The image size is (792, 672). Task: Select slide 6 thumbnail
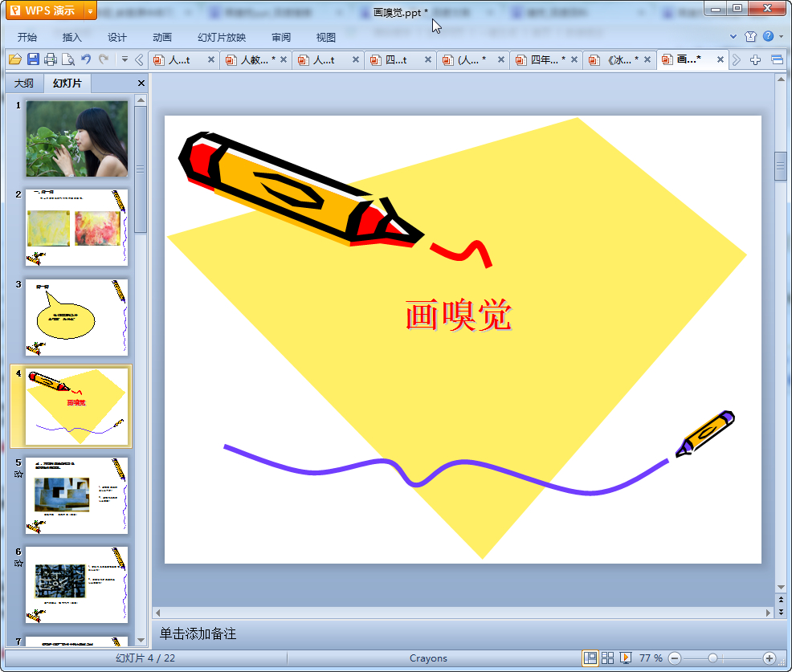coord(77,585)
